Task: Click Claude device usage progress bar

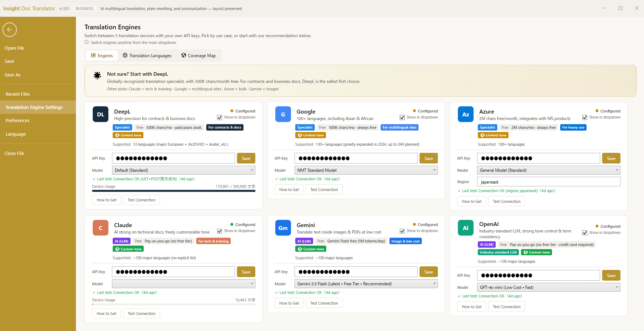Action: [x=174, y=305]
